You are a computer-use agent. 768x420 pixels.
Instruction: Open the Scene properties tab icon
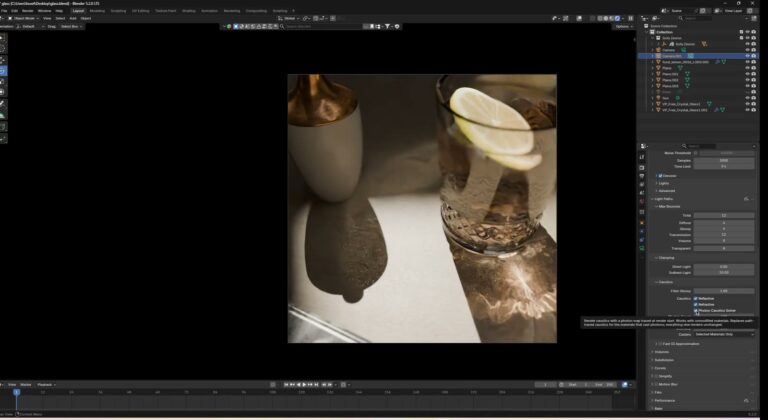tap(642, 193)
